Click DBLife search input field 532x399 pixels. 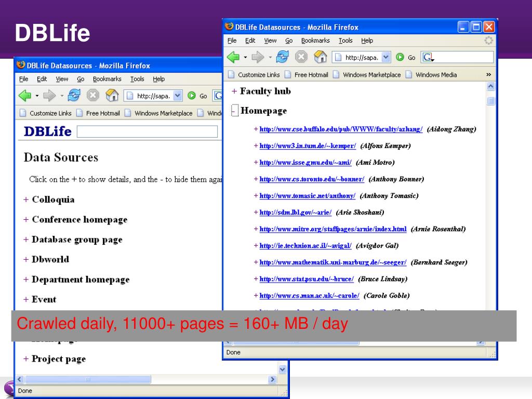click(x=147, y=131)
